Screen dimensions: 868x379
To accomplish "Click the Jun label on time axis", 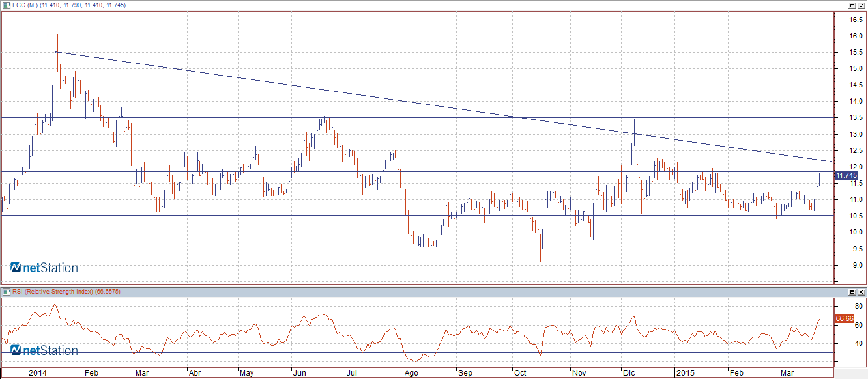I will click(300, 374).
